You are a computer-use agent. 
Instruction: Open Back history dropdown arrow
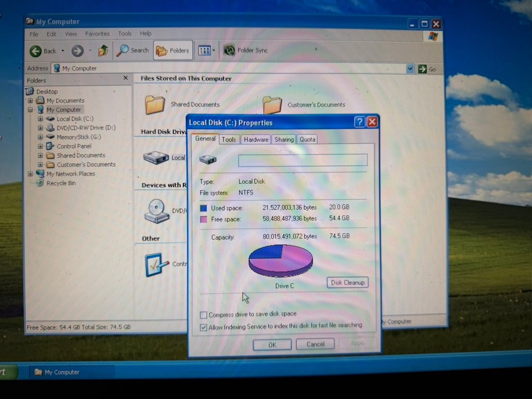(63, 51)
